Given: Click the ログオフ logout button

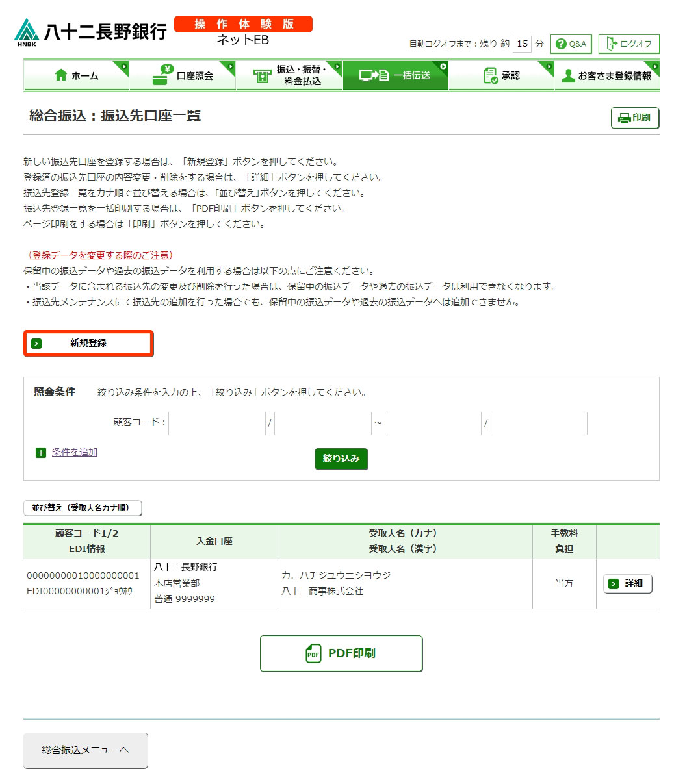Looking at the screenshot, I should pyautogui.click(x=628, y=44).
